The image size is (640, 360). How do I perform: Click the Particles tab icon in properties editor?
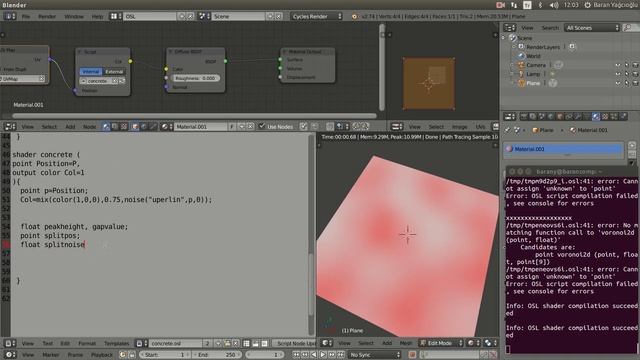click(614, 117)
